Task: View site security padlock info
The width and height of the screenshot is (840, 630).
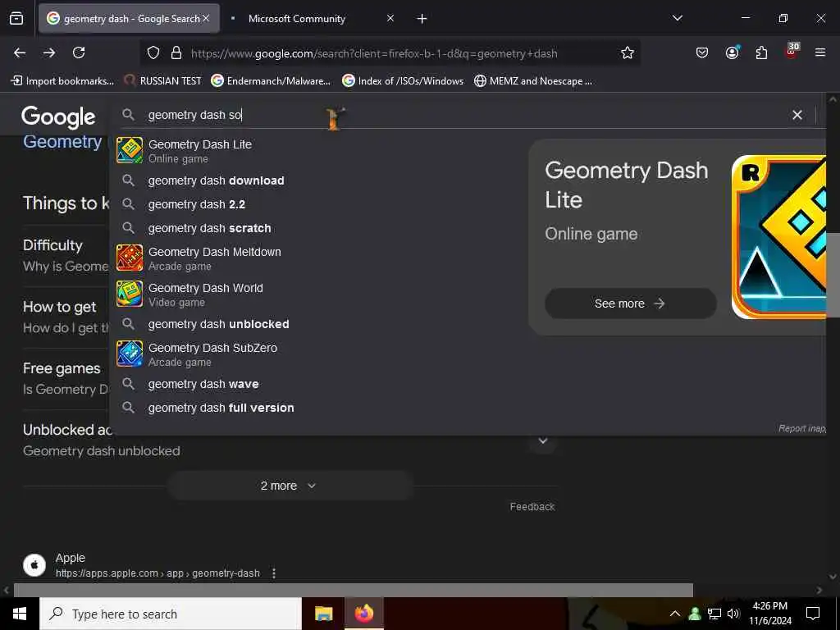Action: coord(176,53)
